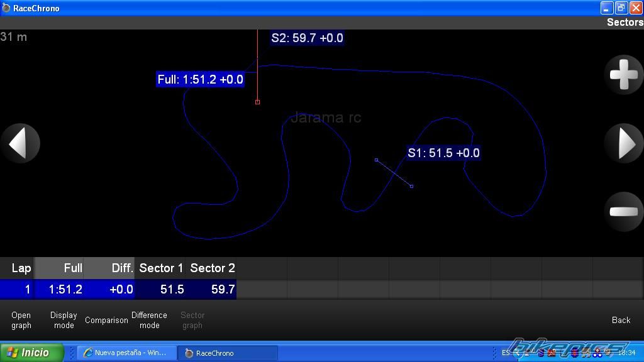
Task: Click the minus zoom-out button on the map
Action: point(624,211)
